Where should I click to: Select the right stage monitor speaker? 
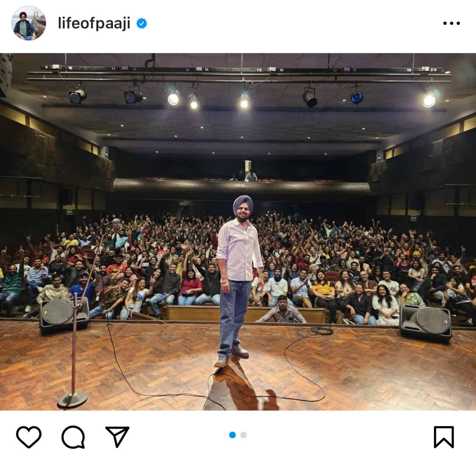(426, 323)
